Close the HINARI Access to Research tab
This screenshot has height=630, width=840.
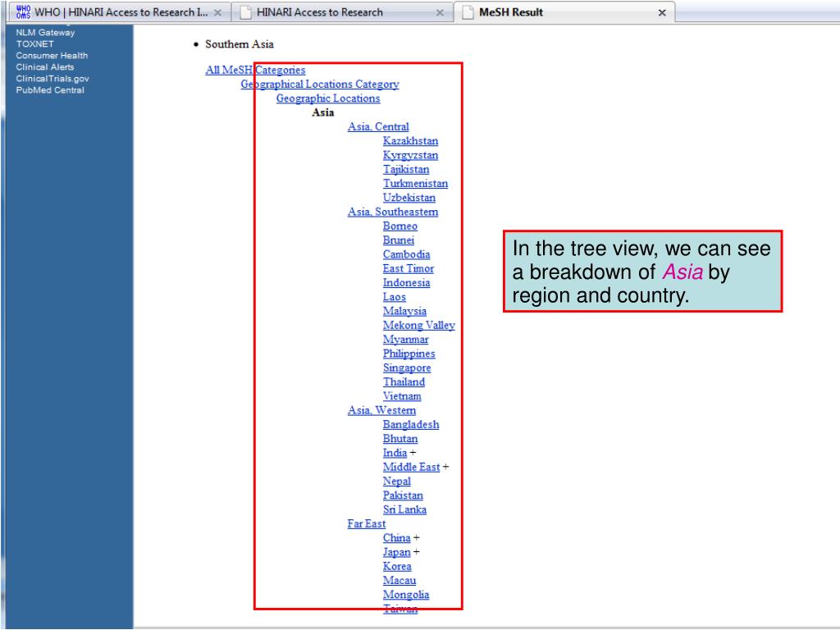point(440,13)
